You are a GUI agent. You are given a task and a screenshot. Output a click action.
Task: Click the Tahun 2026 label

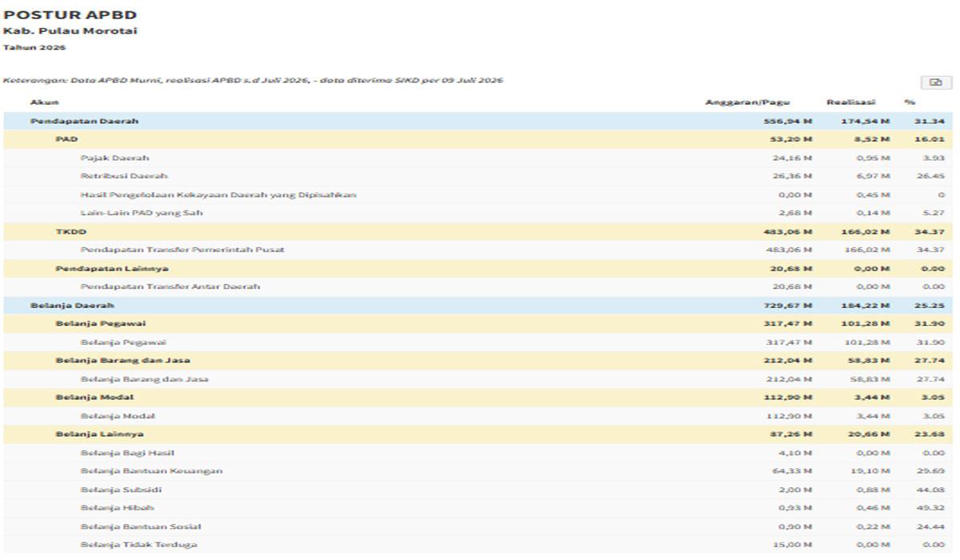tap(34, 48)
